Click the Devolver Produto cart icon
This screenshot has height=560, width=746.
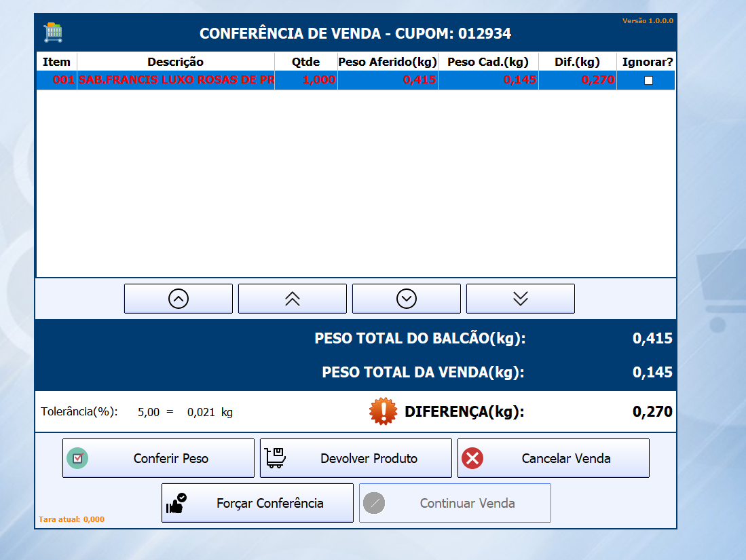[275, 458]
